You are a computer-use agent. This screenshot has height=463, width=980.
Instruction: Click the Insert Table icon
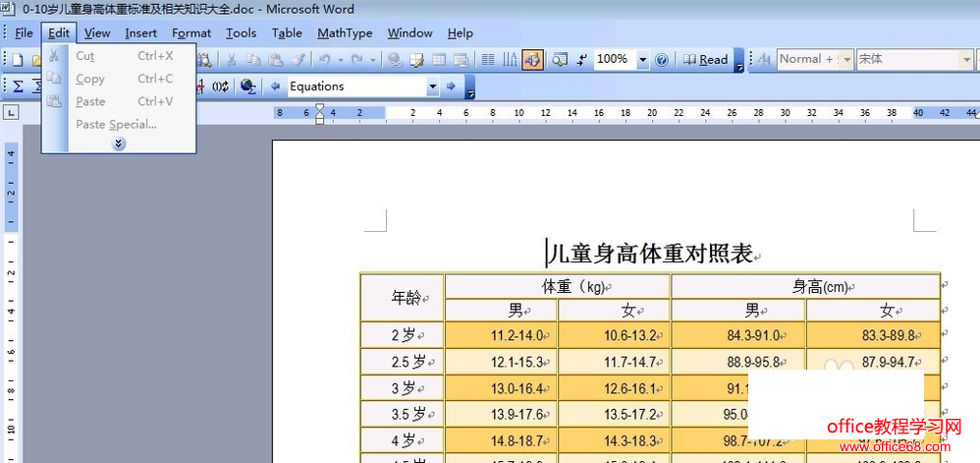(439, 60)
